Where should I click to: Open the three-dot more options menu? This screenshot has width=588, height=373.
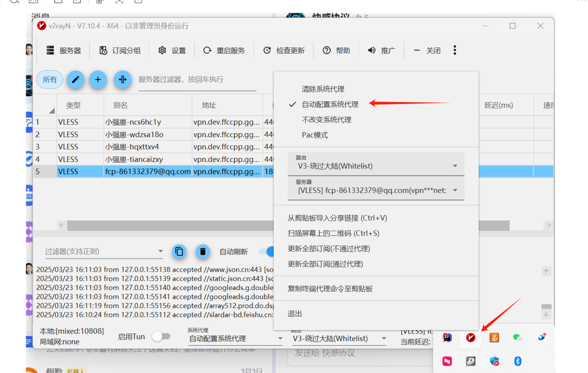click(x=455, y=50)
